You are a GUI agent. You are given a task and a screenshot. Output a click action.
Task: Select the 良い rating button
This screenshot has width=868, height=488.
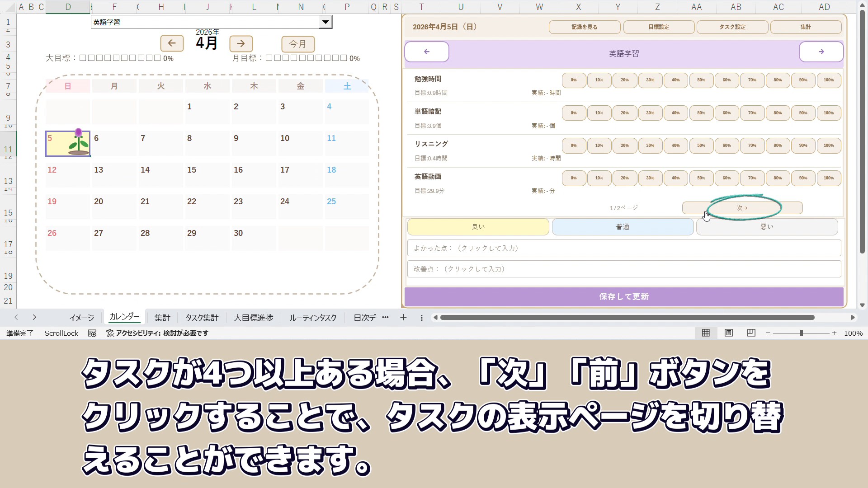(x=478, y=227)
